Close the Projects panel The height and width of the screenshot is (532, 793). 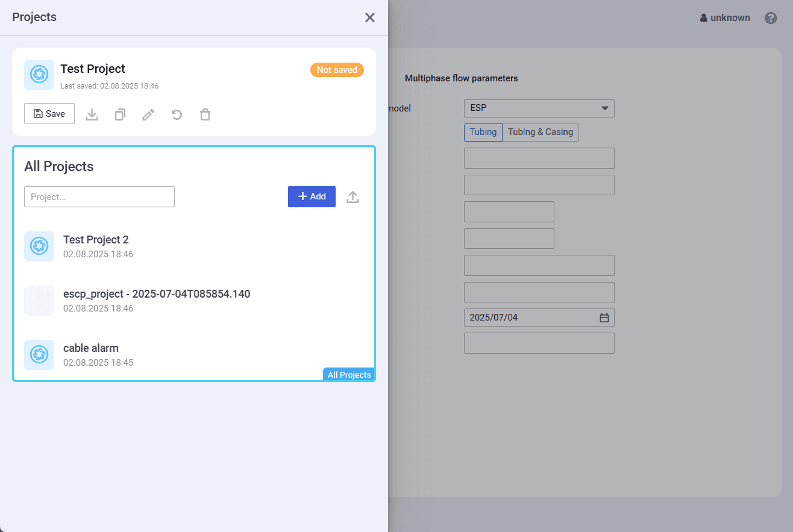tap(370, 17)
